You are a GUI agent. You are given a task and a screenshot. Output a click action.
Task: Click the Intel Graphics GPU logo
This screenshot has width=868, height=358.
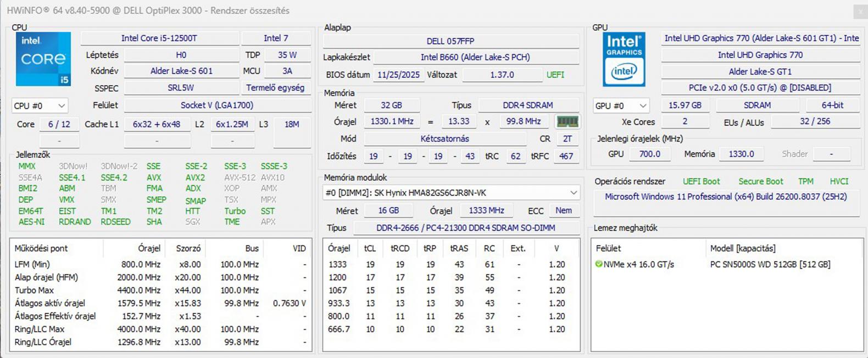pos(624,59)
